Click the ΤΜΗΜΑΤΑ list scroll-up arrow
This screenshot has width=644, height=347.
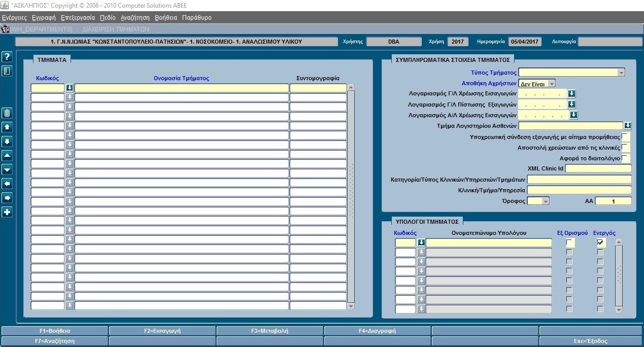tap(351, 87)
